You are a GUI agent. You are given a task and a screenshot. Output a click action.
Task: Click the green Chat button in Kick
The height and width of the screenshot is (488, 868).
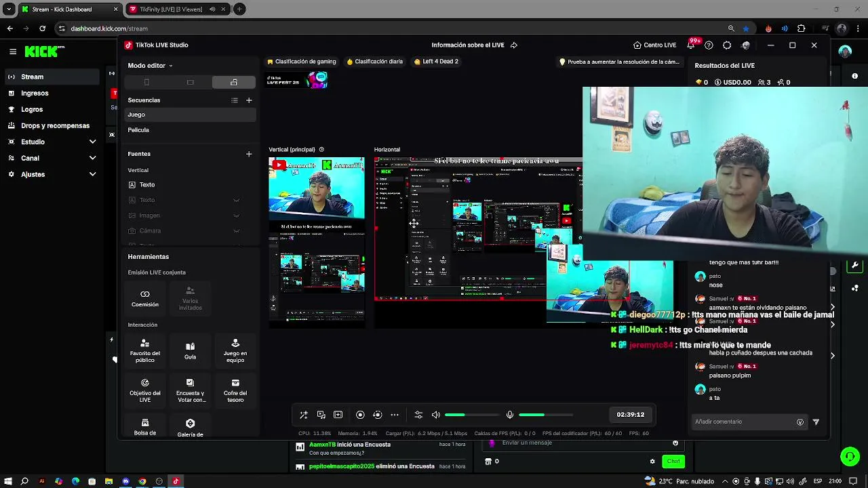pos(673,462)
